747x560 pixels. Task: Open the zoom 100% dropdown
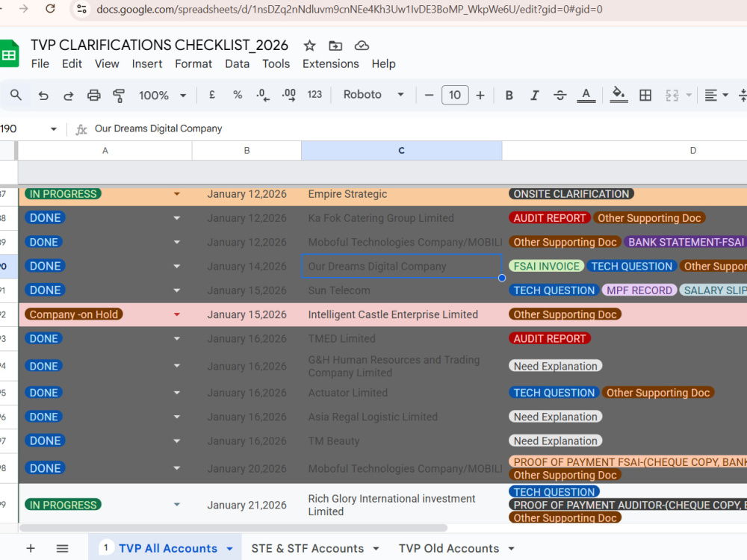point(162,96)
